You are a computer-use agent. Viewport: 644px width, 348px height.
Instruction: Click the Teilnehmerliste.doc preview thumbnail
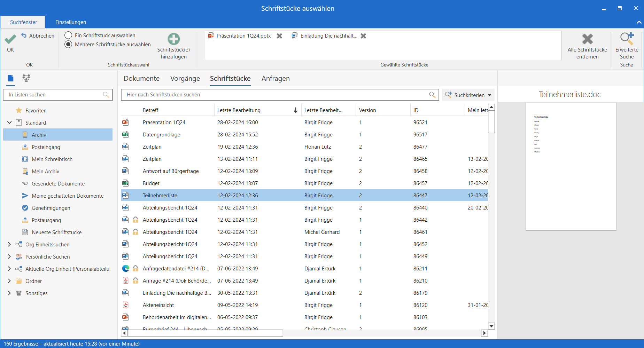pos(571,166)
